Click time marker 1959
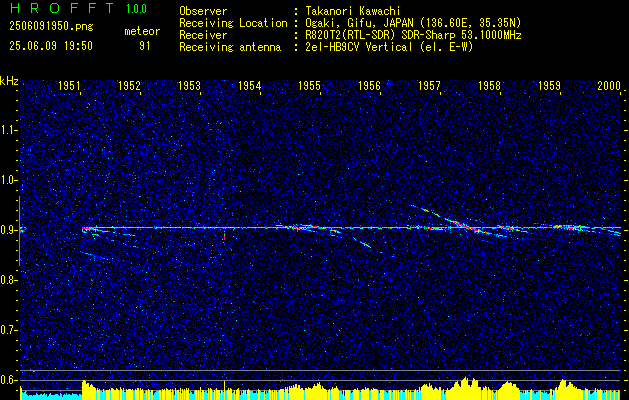The width and height of the screenshot is (629, 400). click(x=549, y=86)
